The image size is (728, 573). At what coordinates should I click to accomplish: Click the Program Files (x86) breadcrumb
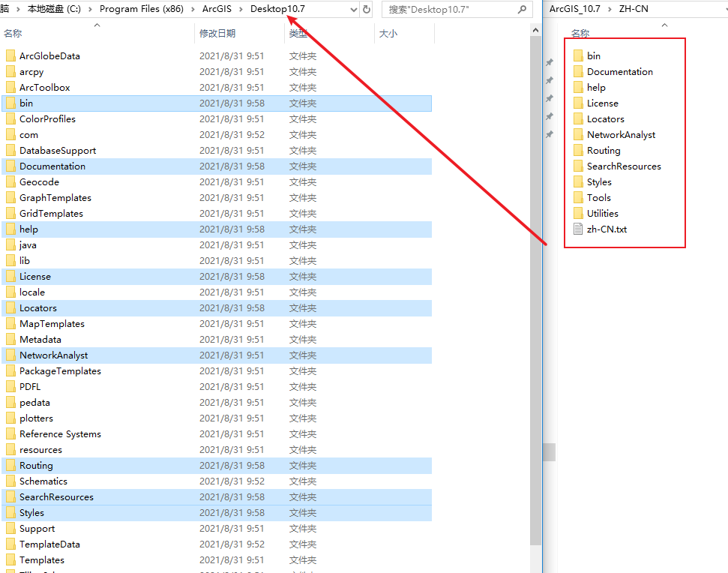point(142,9)
